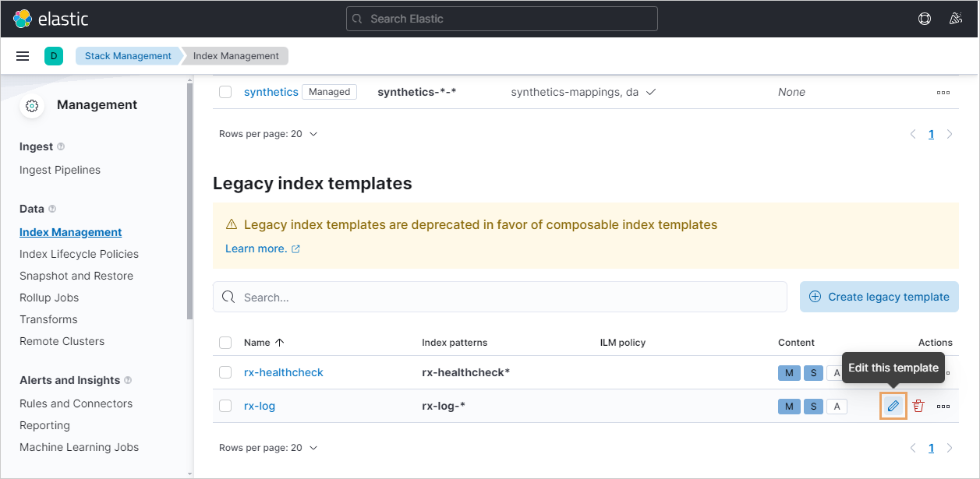The height and width of the screenshot is (479, 980).
Task: Open the upper Rows per page selector
Action: click(268, 134)
